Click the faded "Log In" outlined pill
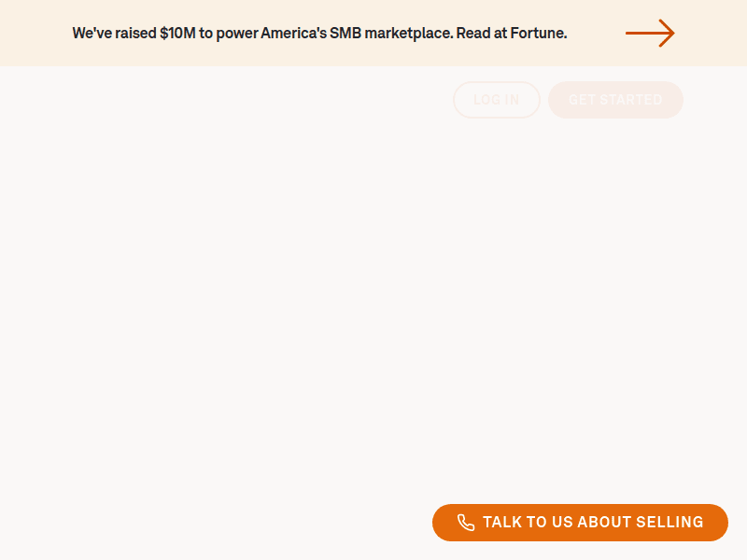The width and height of the screenshot is (747, 560). (497, 100)
